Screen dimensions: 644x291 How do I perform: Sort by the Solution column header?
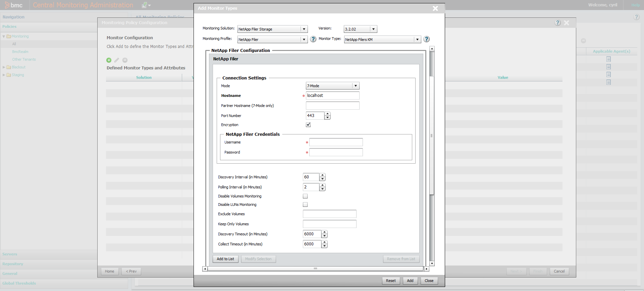[144, 77]
